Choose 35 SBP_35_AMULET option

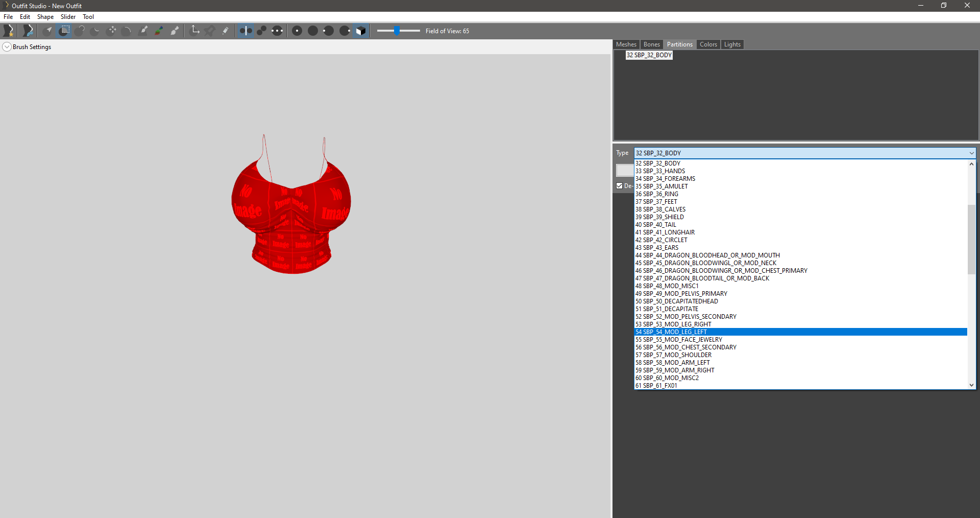pos(800,186)
